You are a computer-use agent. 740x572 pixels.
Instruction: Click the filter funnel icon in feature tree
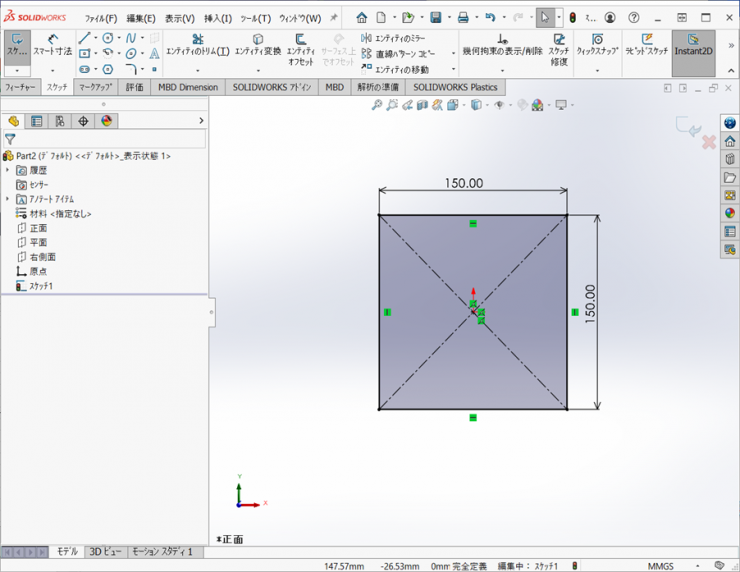pos(10,140)
